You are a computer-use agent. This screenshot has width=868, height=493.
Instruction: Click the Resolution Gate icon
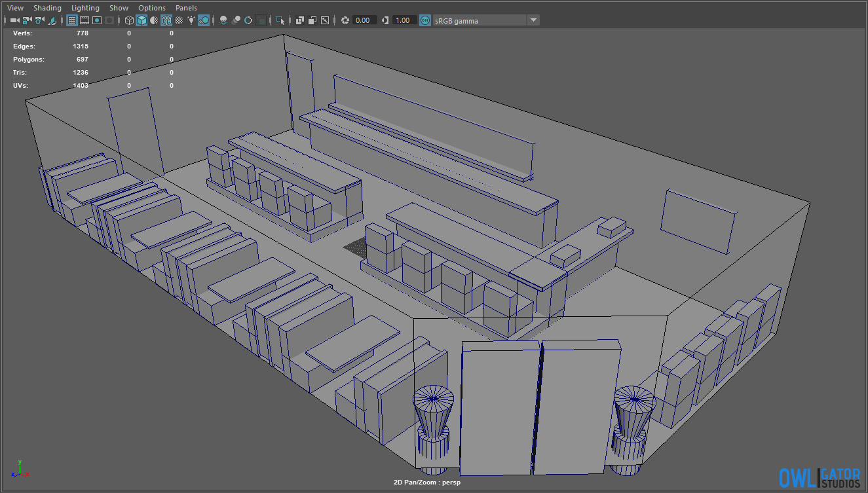[x=97, y=20]
